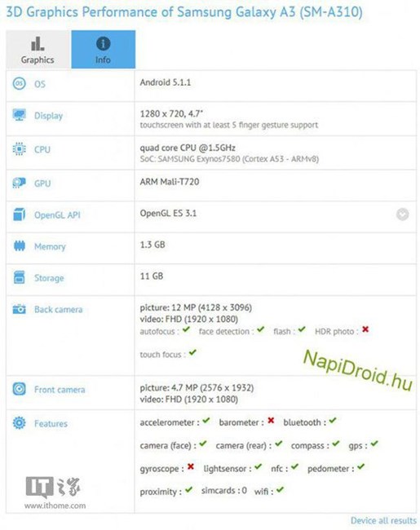
Task: Click the OpenGL API icon
Action: 19,214
